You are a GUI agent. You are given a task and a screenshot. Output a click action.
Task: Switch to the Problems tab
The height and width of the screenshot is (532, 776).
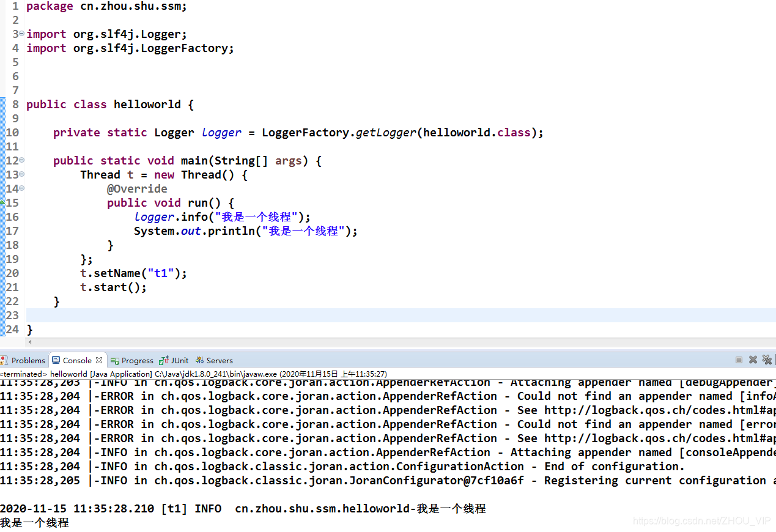tap(28, 360)
